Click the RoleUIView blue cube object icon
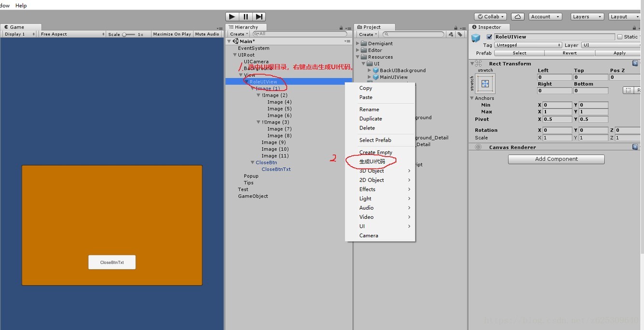 point(476,38)
